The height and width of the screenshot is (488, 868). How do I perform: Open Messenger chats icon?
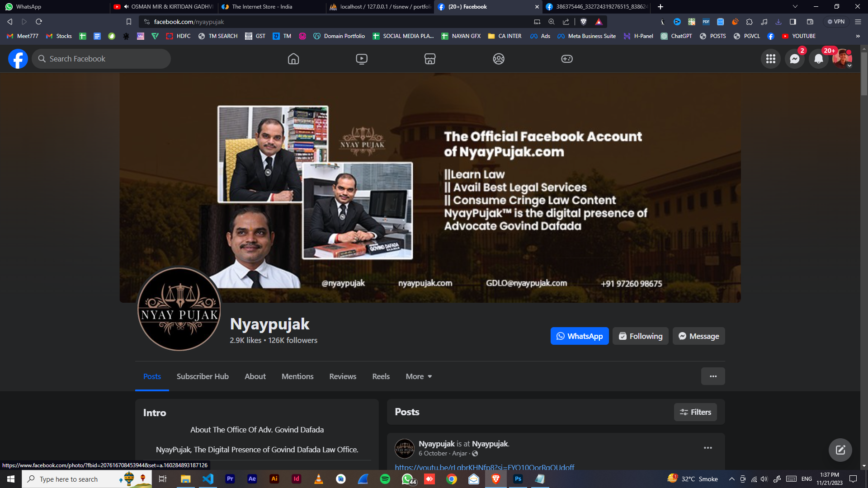pyautogui.click(x=795, y=59)
